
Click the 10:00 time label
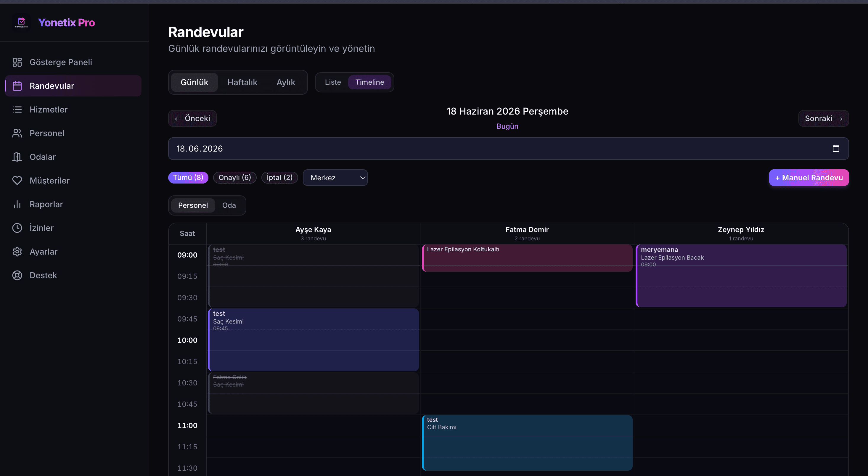click(187, 340)
